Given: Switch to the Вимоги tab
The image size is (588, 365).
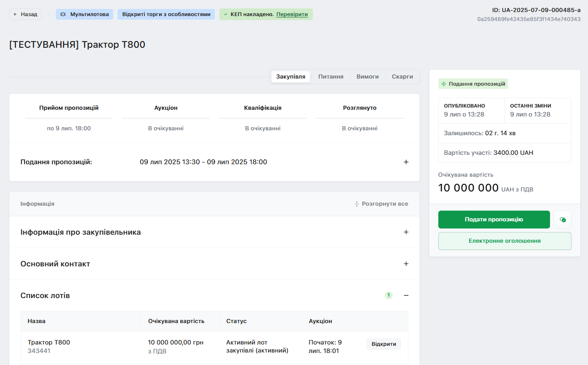Looking at the screenshot, I should [367, 77].
